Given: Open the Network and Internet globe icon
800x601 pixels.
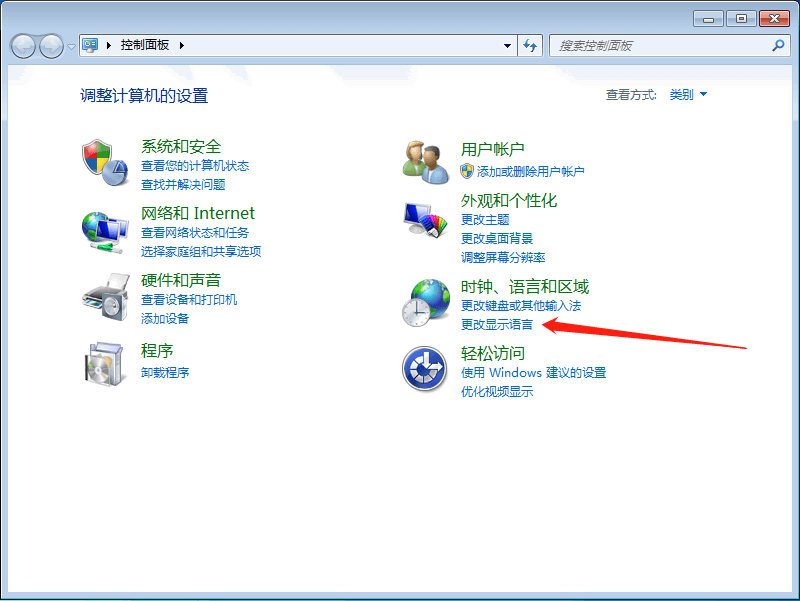Looking at the screenshot, I should (x=105, y=231).
